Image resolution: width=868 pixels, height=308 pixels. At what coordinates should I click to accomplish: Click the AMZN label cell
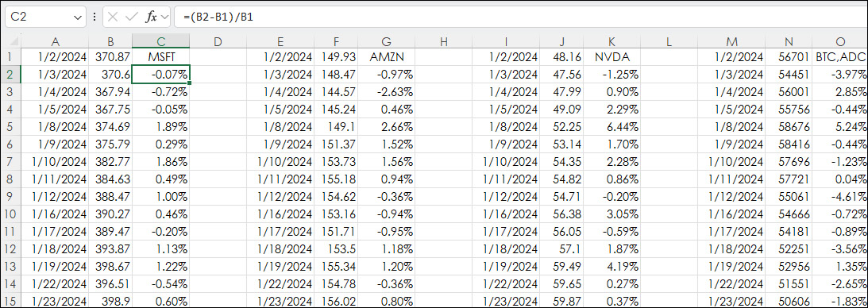pos(387,56)
